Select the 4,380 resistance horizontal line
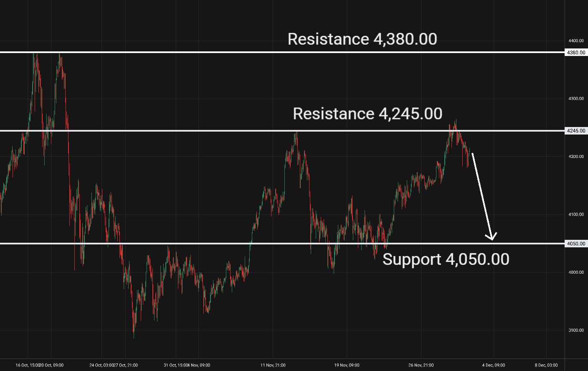588x371 pixels. (x=167, y=52)
